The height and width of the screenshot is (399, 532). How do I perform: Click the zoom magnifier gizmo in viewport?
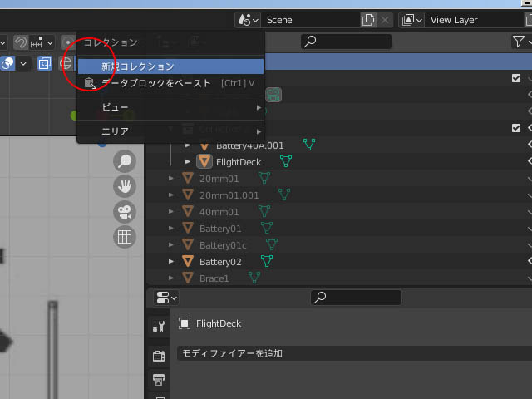125,160
